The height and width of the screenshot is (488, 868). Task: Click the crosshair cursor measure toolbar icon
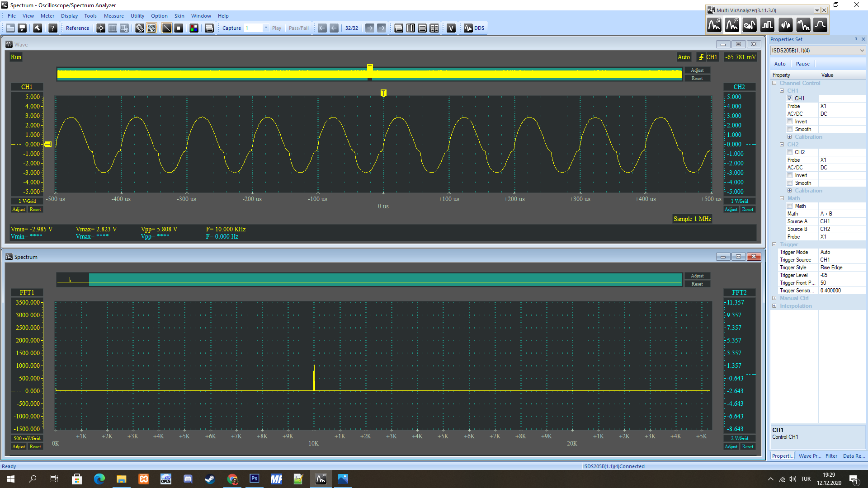(x=101, y=28)
